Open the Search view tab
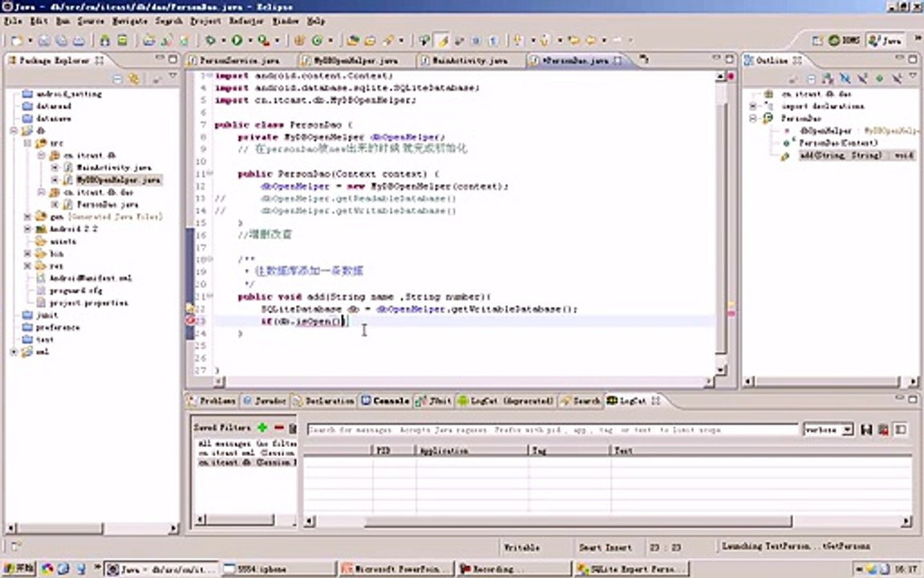Viewport: 924px width, 578px height. [x=581, y=401]
